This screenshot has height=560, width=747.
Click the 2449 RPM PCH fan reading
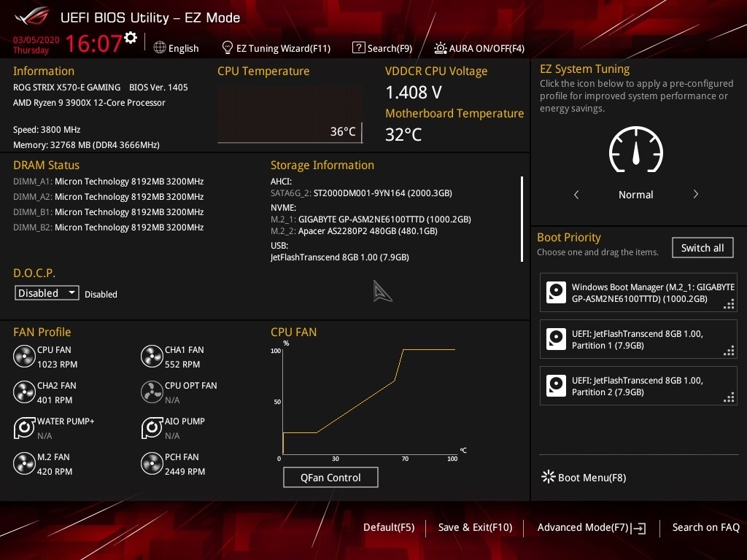coord(185,472)
